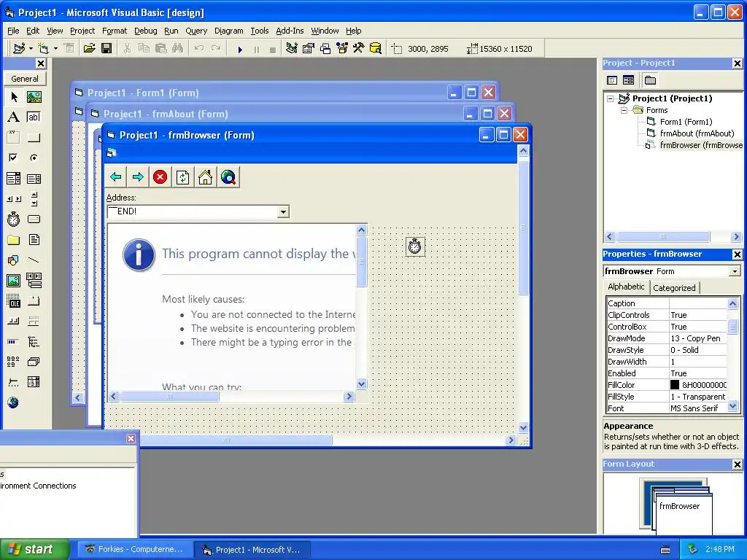The image size is (747, 560).
Task: Select the DirListBox folder tool
Action: point(14,239)
